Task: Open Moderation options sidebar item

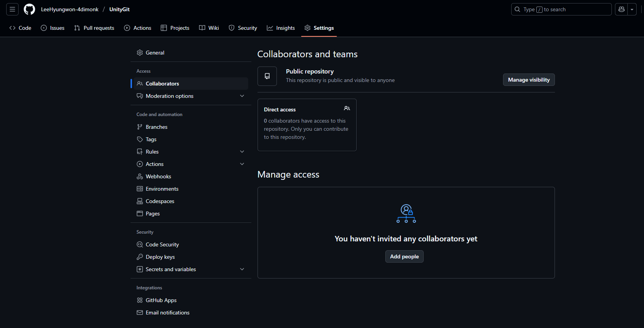Action: point(191,96)
